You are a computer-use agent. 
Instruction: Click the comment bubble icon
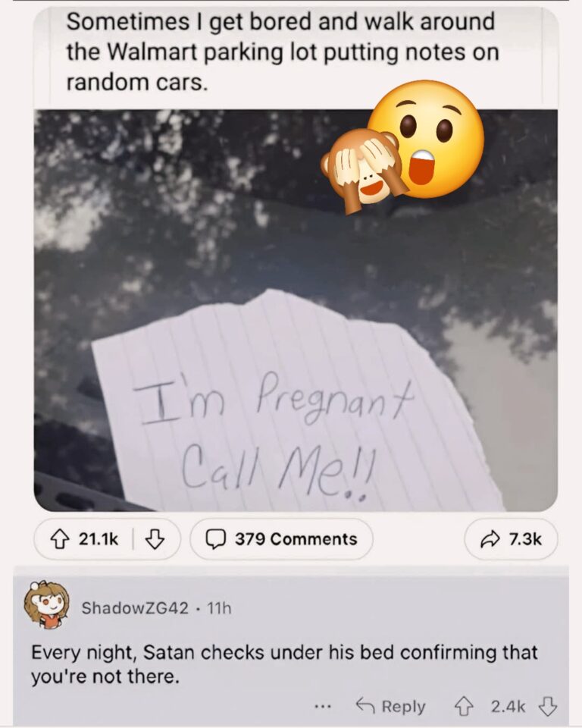pyautogui.click(x=216, y=539)
